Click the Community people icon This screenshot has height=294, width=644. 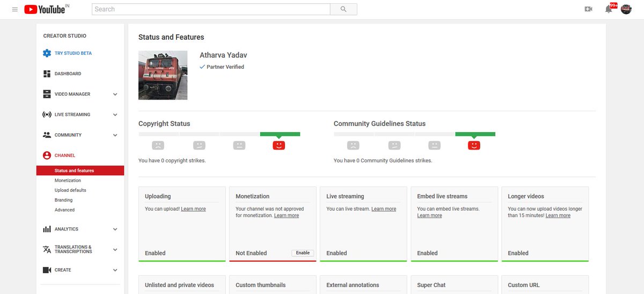[x=47, y=135]
